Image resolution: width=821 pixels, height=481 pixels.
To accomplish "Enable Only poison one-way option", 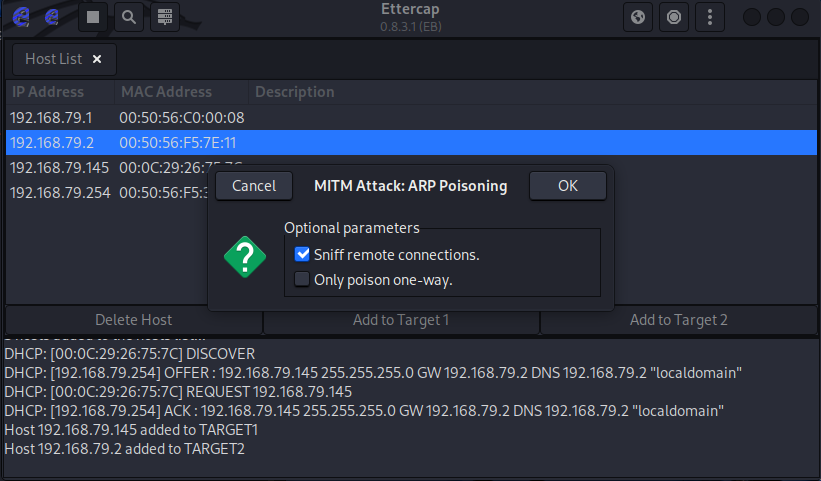I will tap(303, 280).
